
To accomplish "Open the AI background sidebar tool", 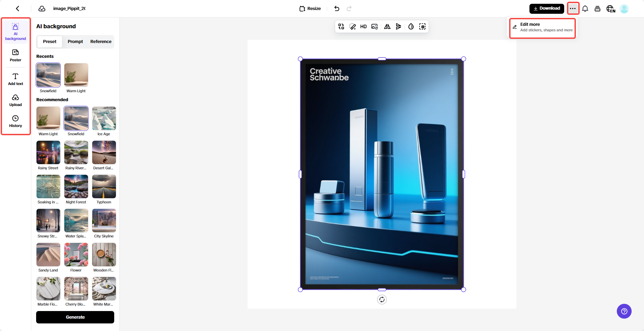I will tap(15, 32).
